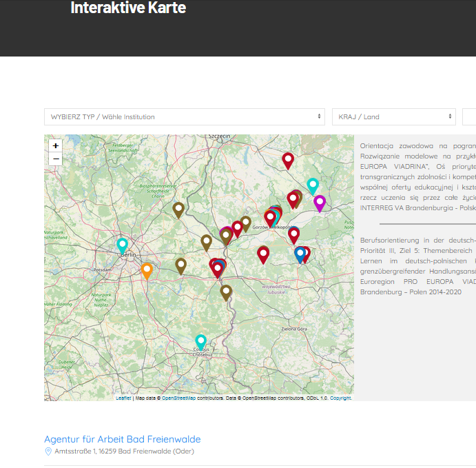Follow the Leaflet attribution link
The width and height of the screenshot is (476, 468).
(x=123, y=398)
